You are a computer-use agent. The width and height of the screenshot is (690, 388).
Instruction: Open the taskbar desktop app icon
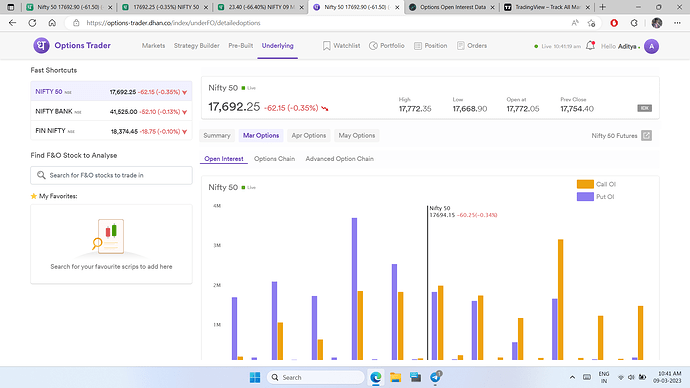[x=415, y=377]
